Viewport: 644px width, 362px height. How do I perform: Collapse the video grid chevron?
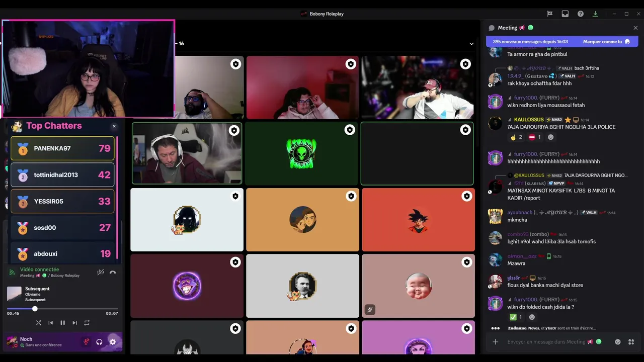click(471, 44)
